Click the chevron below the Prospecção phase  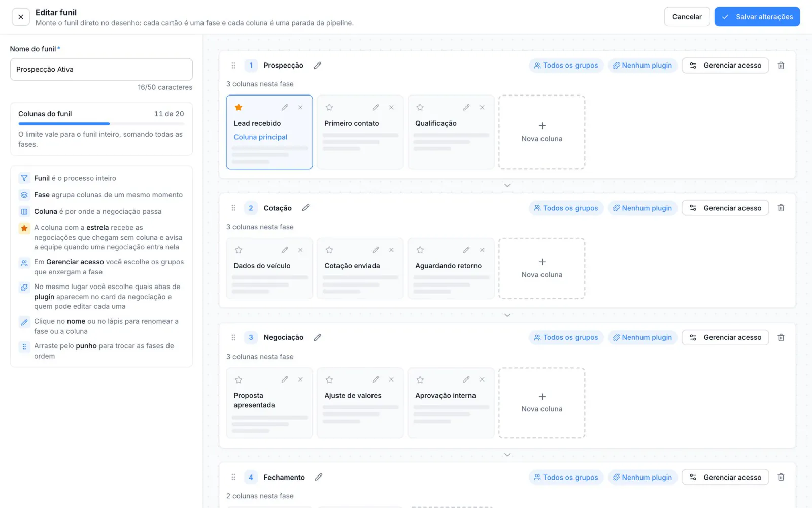pyautogui.click(x=507, y=185)
